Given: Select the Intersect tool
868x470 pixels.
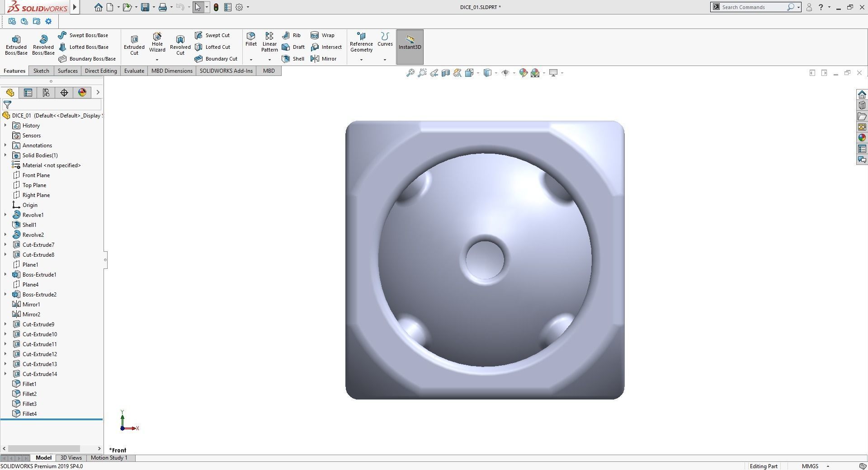Looking at the screenshot, I should coord(326,47).
